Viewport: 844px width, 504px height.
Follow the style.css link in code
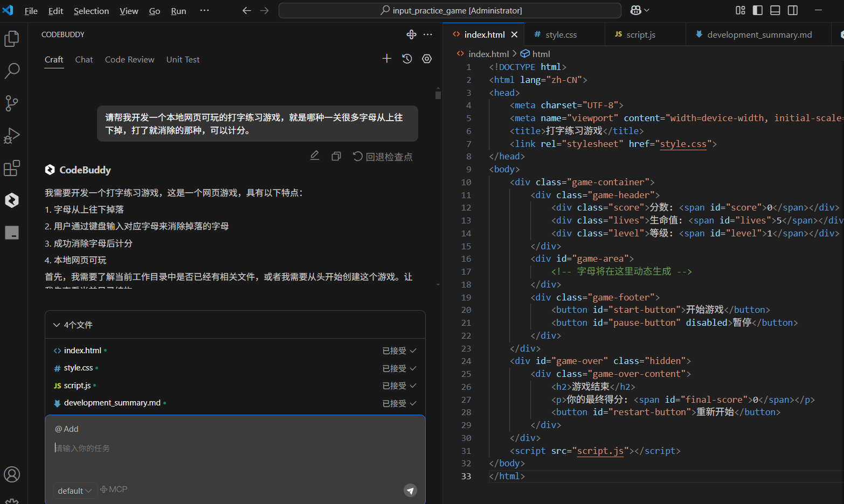click(x=683, y=144)
